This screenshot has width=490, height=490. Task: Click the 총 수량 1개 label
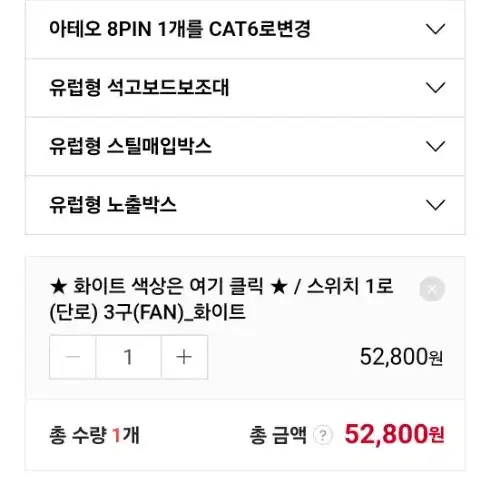pos(94,435)
